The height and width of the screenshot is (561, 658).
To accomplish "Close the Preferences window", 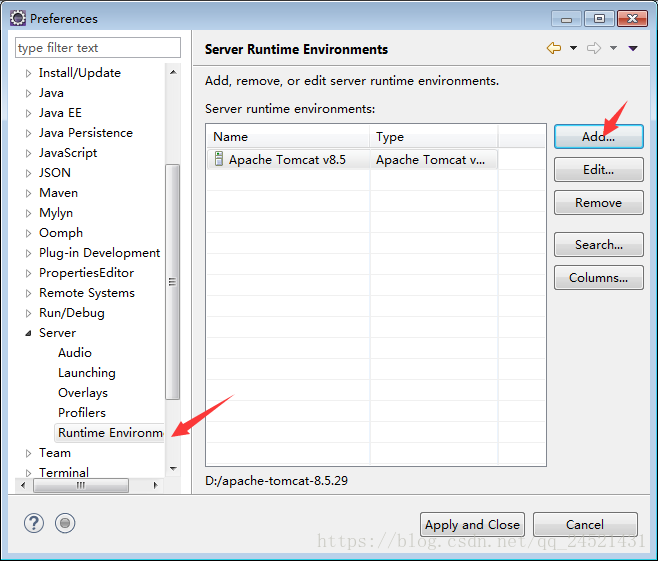I will click(x=632, y=19).
